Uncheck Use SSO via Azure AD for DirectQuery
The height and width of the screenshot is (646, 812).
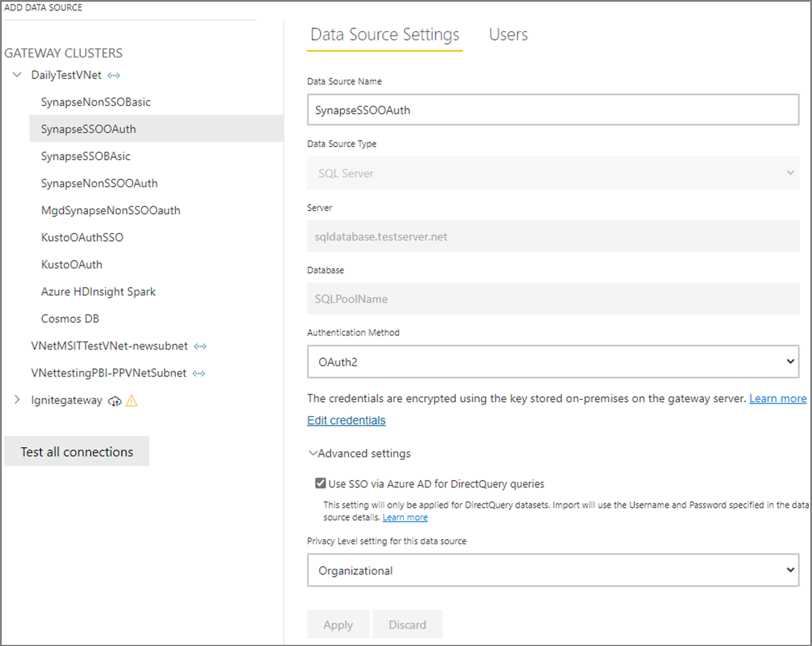(x=320, y=482)
